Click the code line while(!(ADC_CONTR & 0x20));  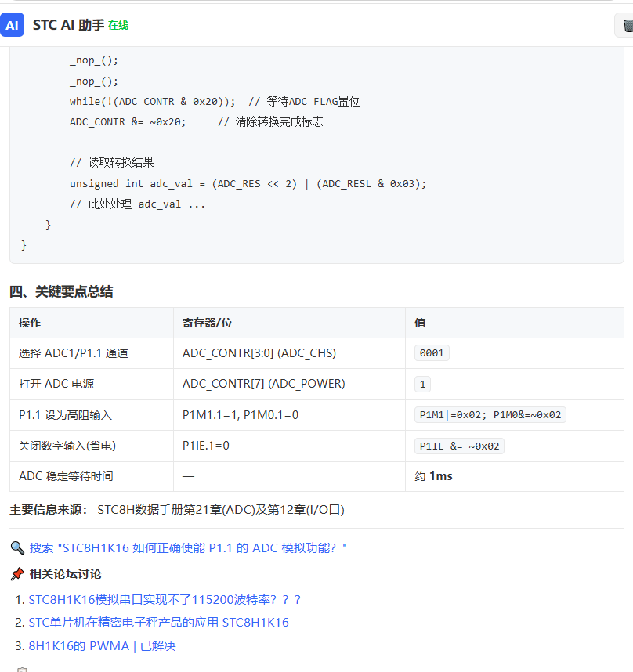coord(153,102)
